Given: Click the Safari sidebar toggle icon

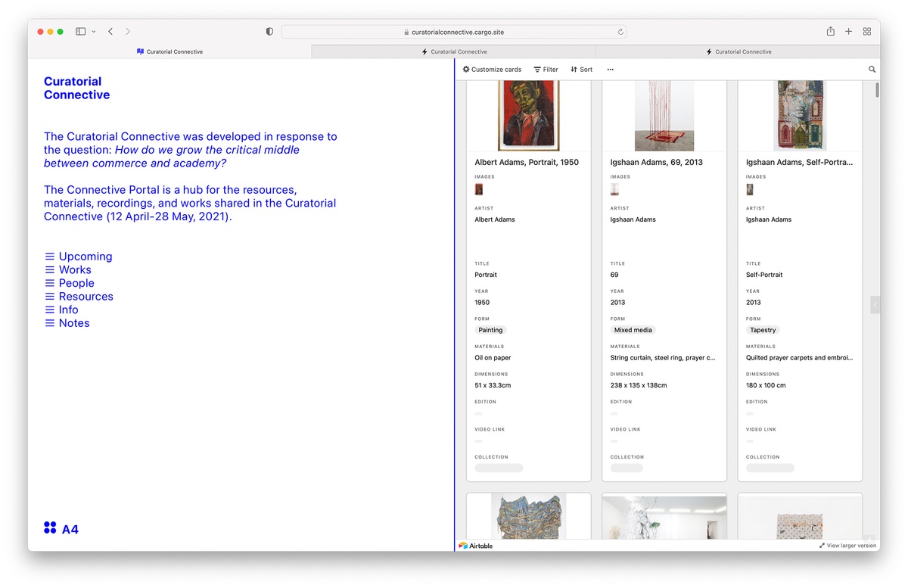Looking at the screenshot, I should (x=80, y=32).
